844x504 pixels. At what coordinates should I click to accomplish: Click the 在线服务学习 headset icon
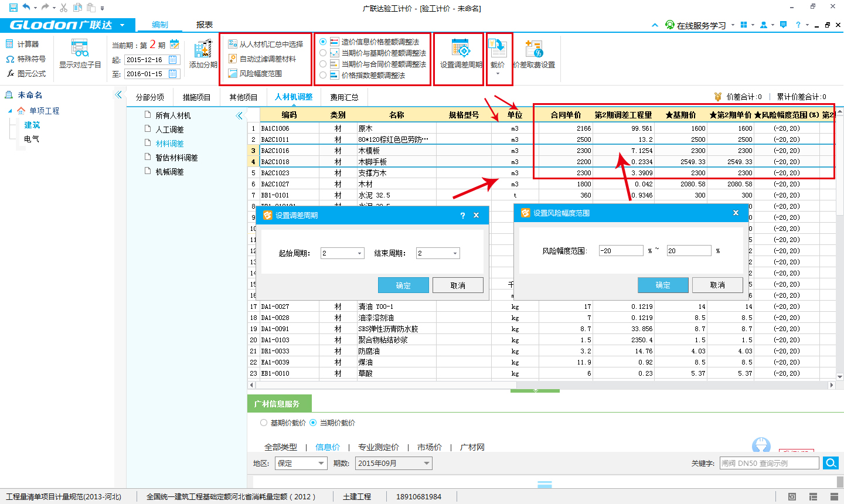coord(670,25)
